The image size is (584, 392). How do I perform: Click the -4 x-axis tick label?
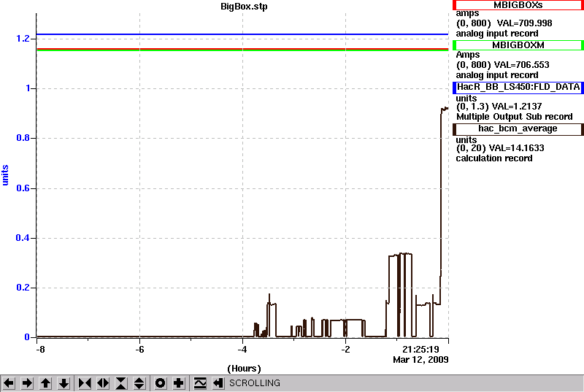click(242, 350)
